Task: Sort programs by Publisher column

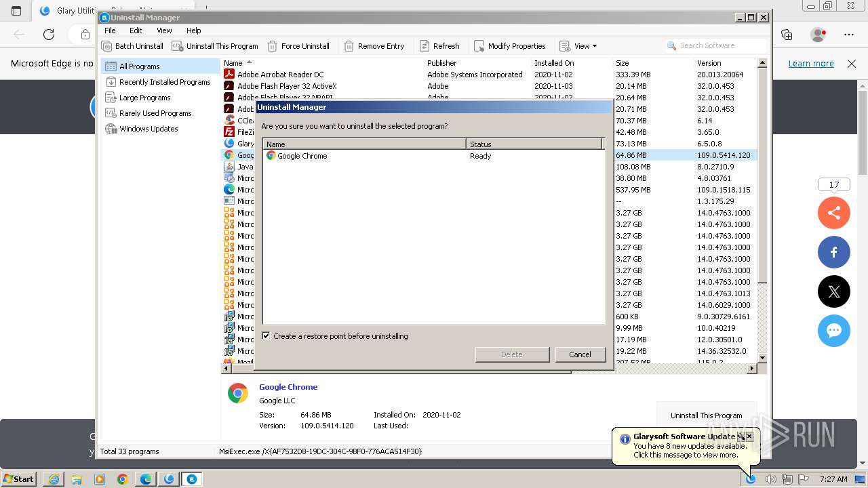Action: 477,63
